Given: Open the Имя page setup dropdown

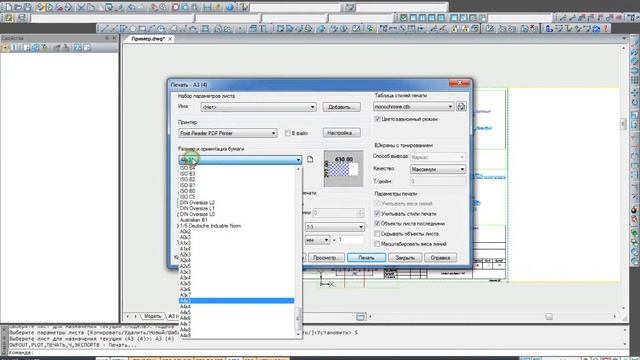Looking at the screenshot, I should pyautogui.click(x=258, y=107).
